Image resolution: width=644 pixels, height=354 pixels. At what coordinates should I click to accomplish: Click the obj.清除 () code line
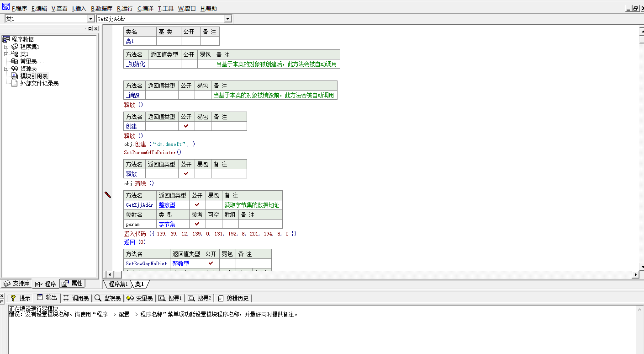[x=139, y=183]
